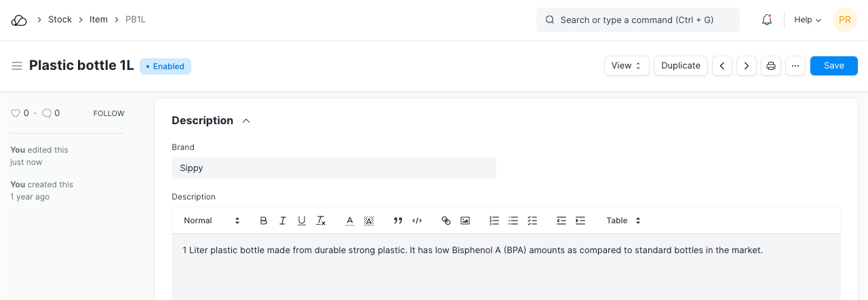Open the Help menu
Viewport: 868px width, 300px height.
pos(808,20)
